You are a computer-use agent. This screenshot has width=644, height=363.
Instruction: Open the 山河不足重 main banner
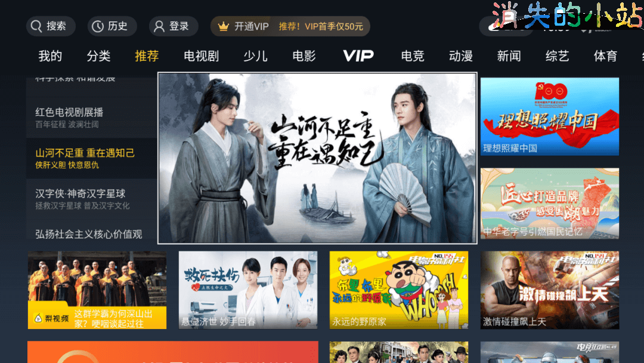pyautogui.click(x=317, y=158)
